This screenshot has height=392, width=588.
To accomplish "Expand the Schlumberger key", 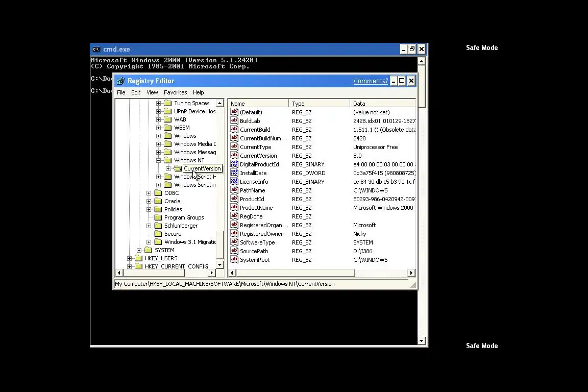I will pyautogui.click(x=149, y=226).
